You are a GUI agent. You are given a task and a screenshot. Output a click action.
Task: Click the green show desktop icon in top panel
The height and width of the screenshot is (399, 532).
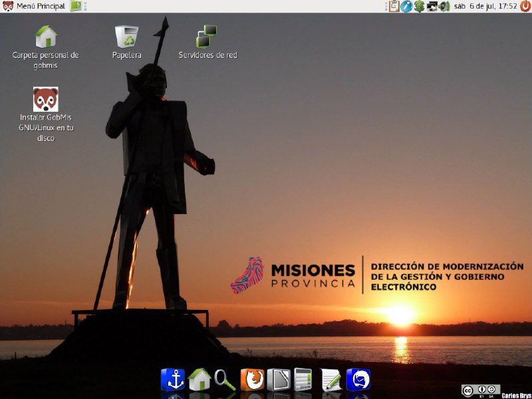76,6
